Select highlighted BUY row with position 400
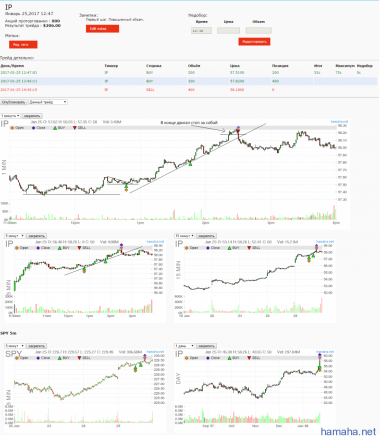The height and width of the screenshot is (436, 380). pyautogui.click(x=189, y=81)
